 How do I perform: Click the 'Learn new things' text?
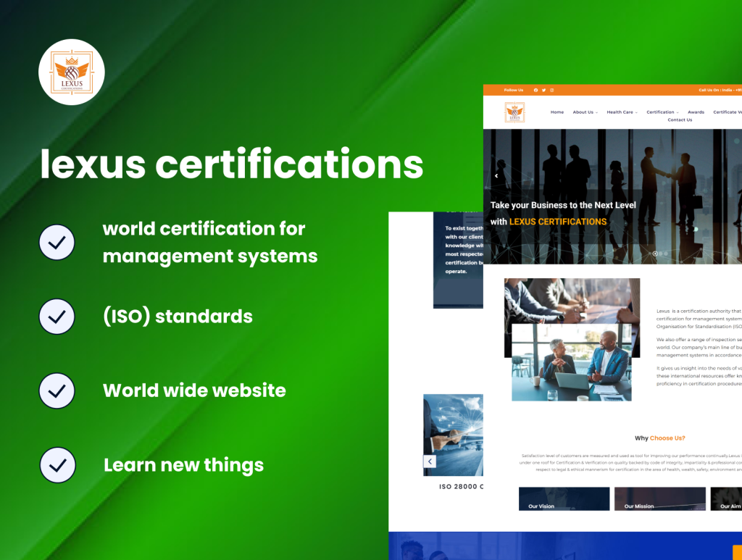click(183, 465)
